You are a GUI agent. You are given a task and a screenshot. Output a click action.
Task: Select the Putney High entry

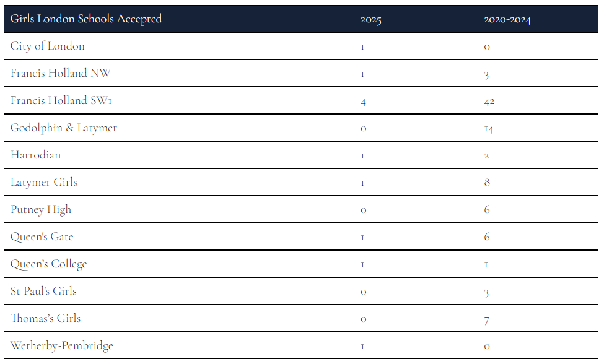[41, 210]
